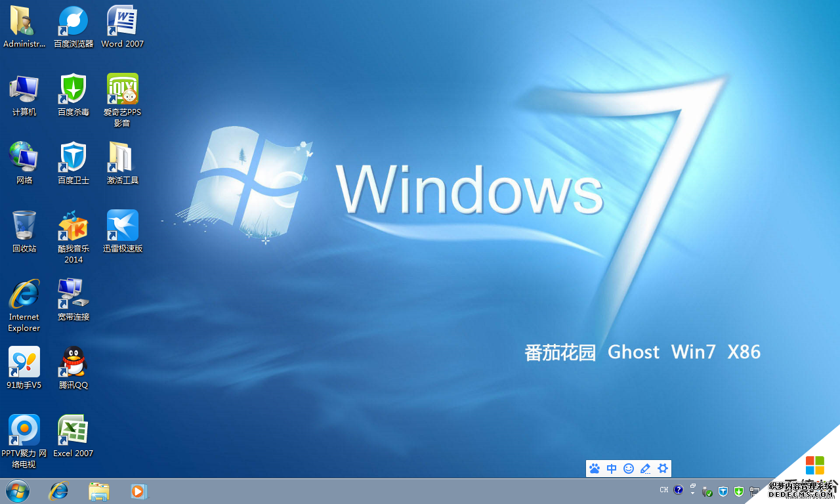Click the Baidu paw icon on IME bar
Image resolution: width=840 pixels, height=504 pixels.
595,469
